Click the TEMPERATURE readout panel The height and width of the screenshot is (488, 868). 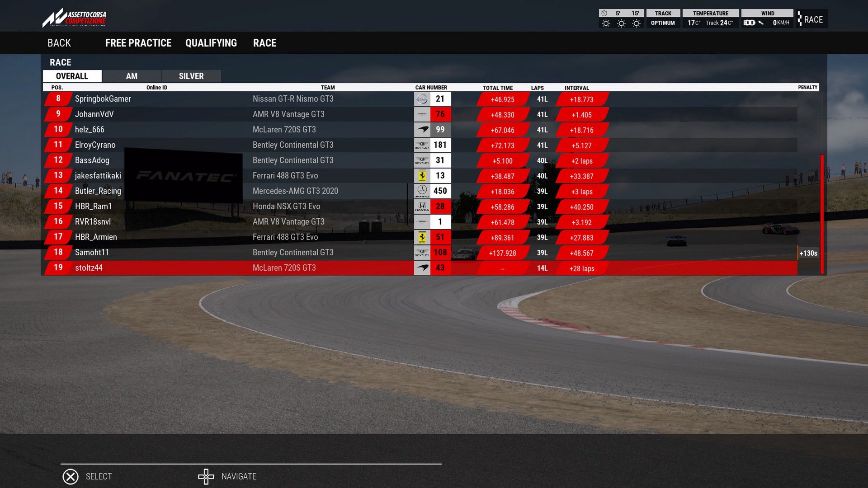[x=710, y=19]
